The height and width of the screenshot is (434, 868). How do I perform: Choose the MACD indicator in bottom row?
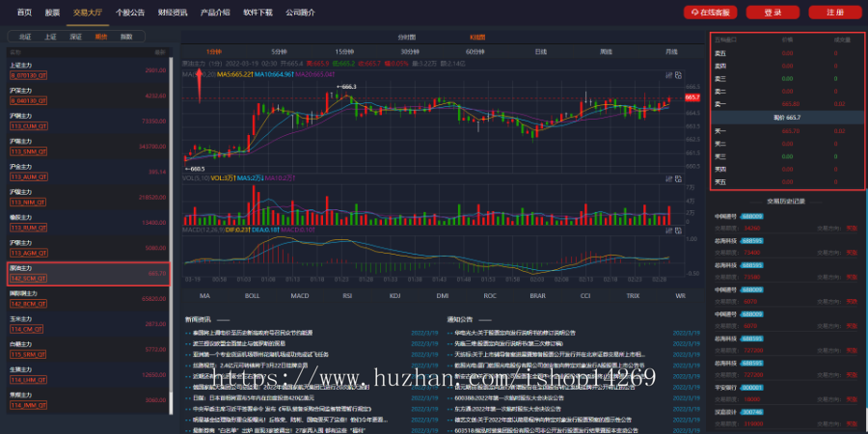[x=300, y=296]
